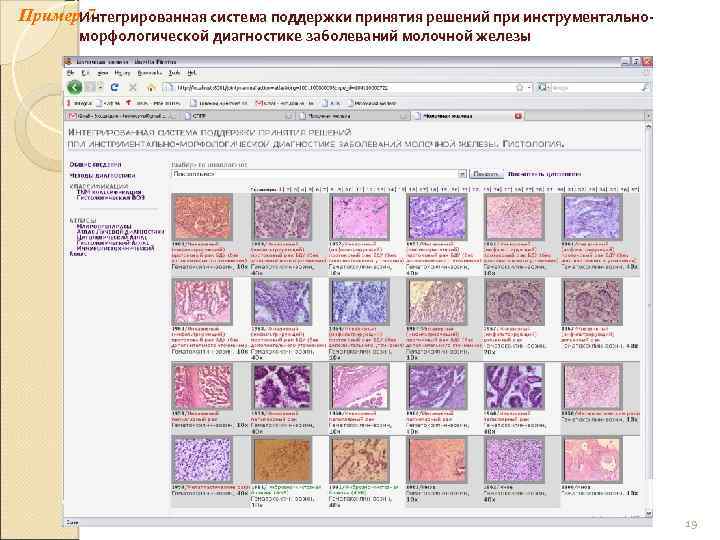Viewport: 720px width, 540px height.
Task: Open the fifth thumbnail in the second row
Action: [x=515, y=302]
